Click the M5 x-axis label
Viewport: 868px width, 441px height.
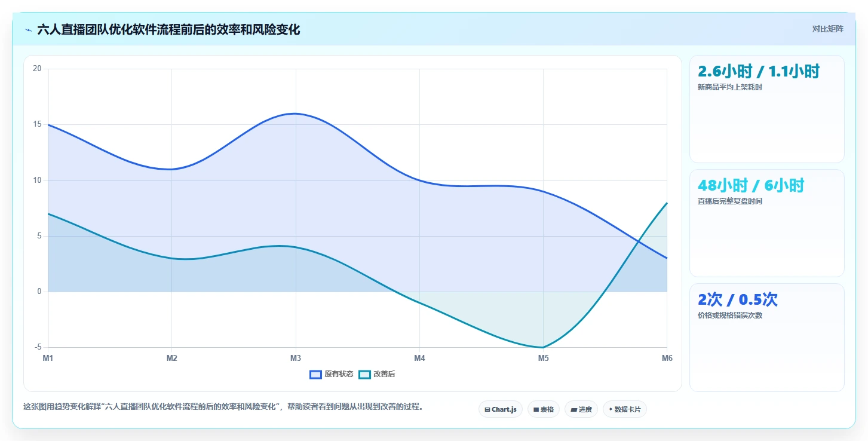tap(543, 359)
